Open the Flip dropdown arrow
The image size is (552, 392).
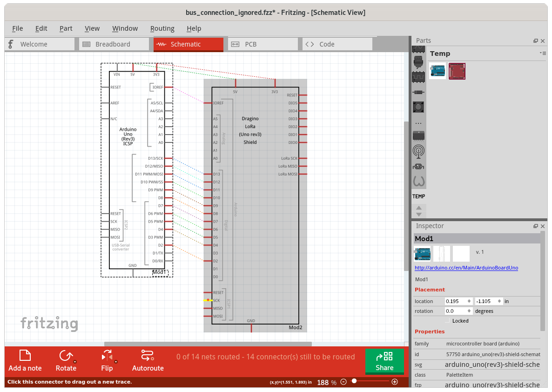(116, 362)
